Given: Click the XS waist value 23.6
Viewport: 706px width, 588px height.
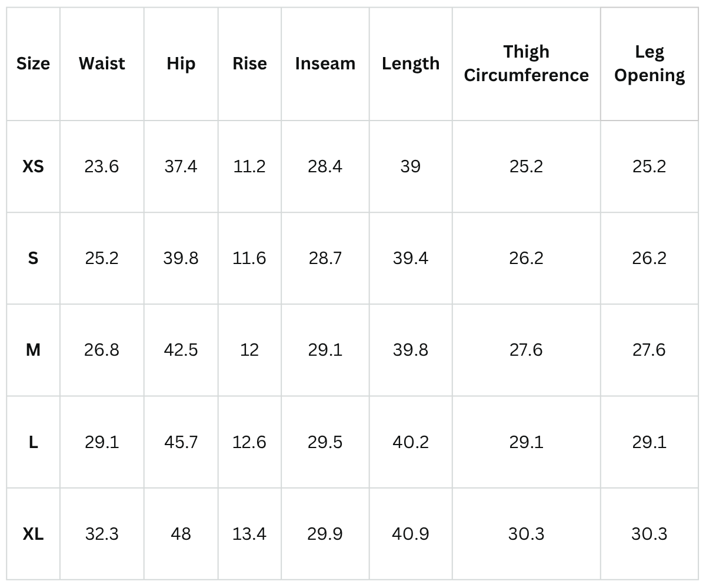Looking at the screenshot, I should [102, 167].
